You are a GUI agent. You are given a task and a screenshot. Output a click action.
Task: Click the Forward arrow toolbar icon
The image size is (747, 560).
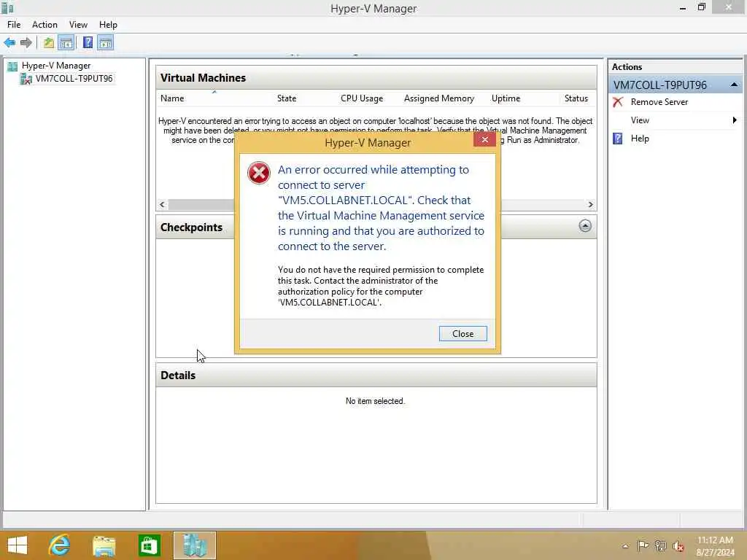26,43
